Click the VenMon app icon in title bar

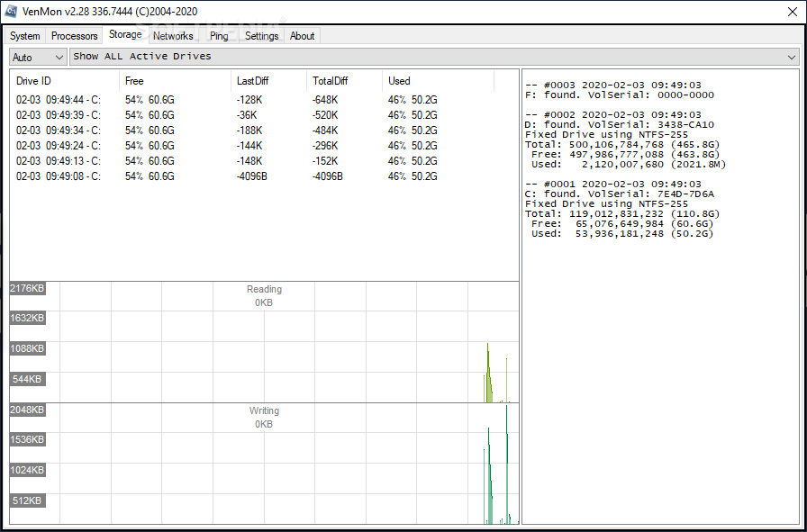11,12
